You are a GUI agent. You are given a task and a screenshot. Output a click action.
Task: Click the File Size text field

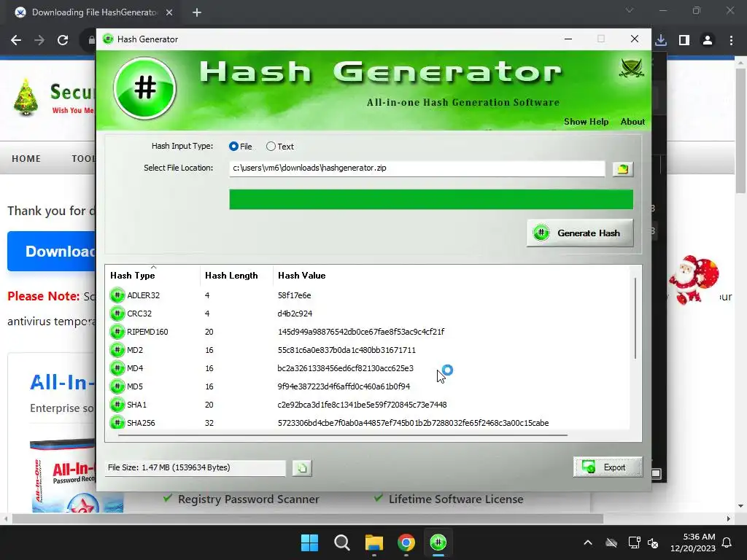pos(196,467)
